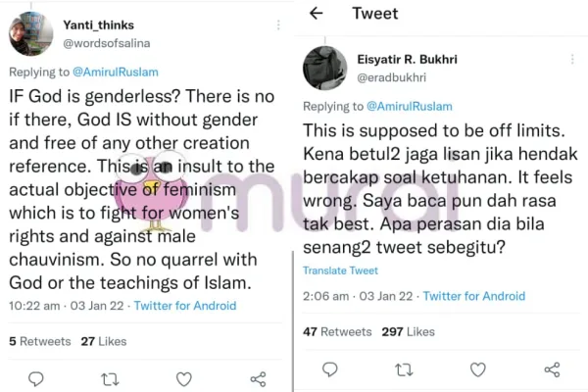Retweet Eisyatir R. Bukhri's tweet
The height and width of the screenshot is (392, 588).
click(404, 369)
